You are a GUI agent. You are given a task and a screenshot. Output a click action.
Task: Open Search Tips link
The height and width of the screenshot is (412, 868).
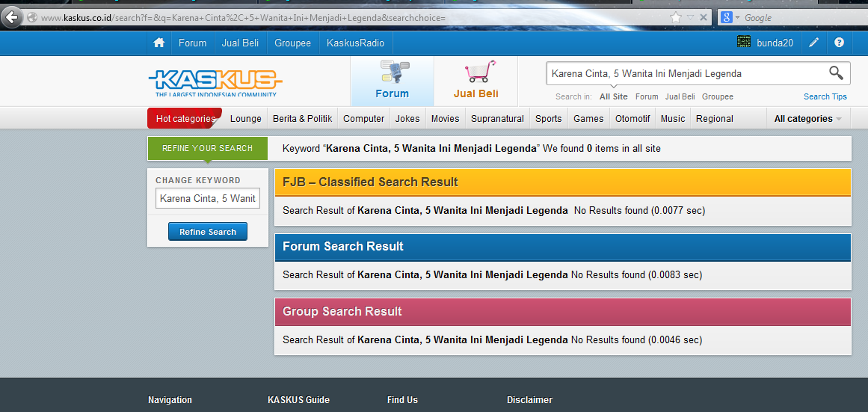click(x=825, y=96)
